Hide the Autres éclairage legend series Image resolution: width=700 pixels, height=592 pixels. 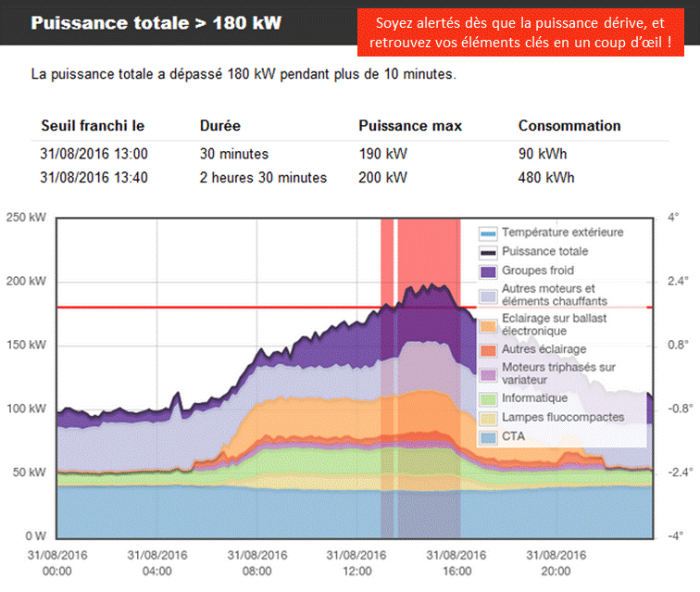pyautogui.click(x=544, y=349)
